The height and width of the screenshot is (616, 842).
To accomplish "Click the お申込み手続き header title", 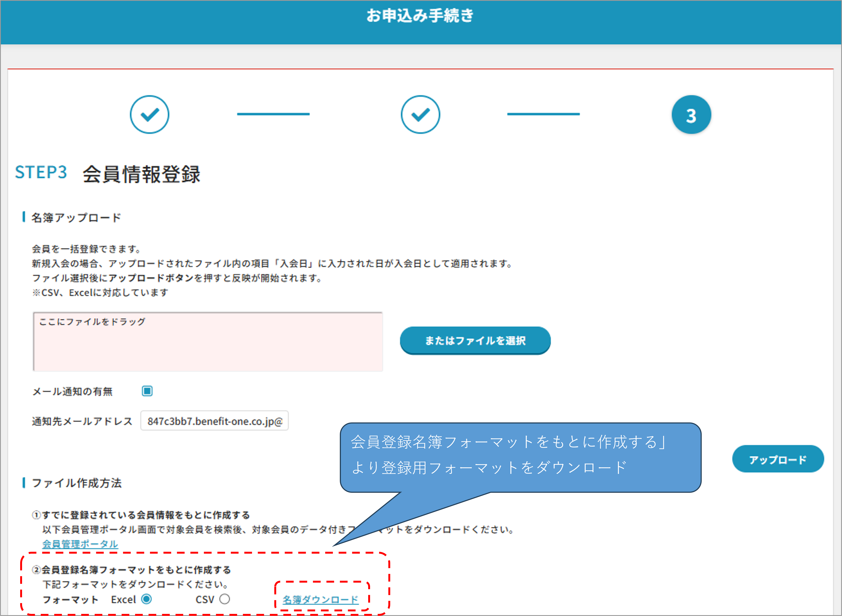I will tap(420, 16).
